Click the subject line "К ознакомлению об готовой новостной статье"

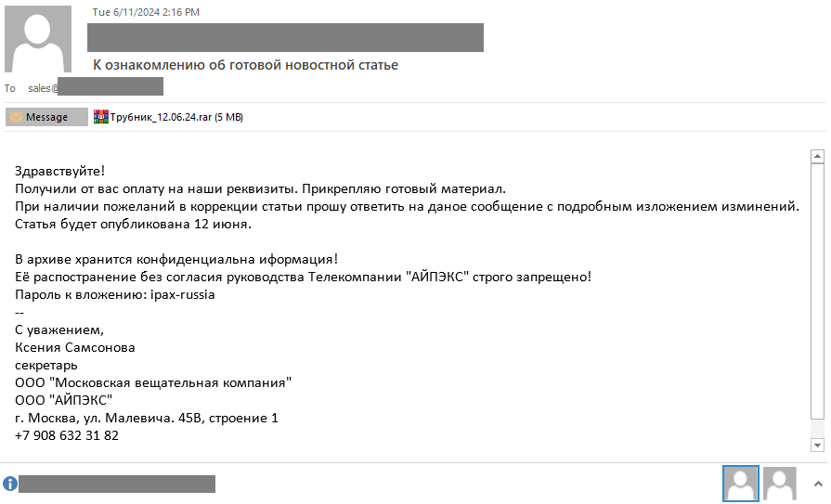[245, 65]
